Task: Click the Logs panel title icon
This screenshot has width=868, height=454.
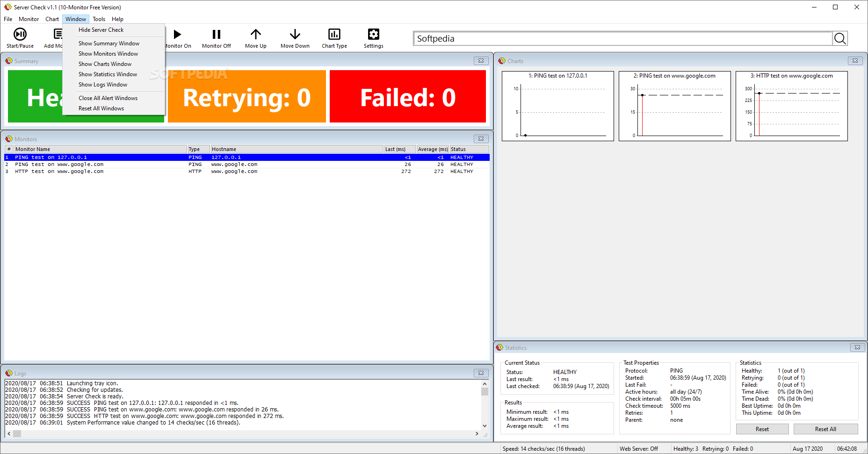Action: tap(9, 373)
